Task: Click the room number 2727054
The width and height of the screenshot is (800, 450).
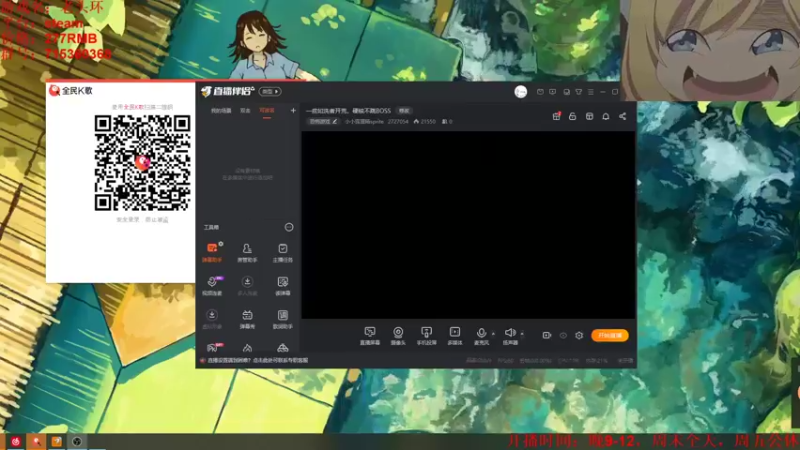Action: (x=398, y=121)
